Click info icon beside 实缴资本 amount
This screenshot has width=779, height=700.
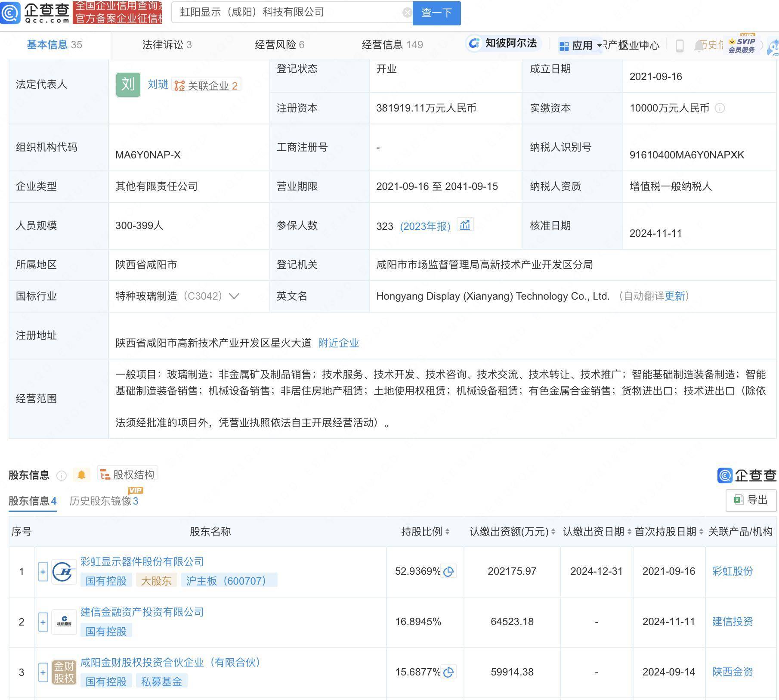click(720, 108)
